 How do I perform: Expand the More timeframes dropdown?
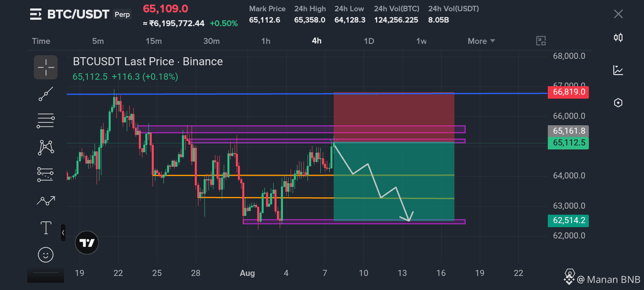click(x=481, y=41)
